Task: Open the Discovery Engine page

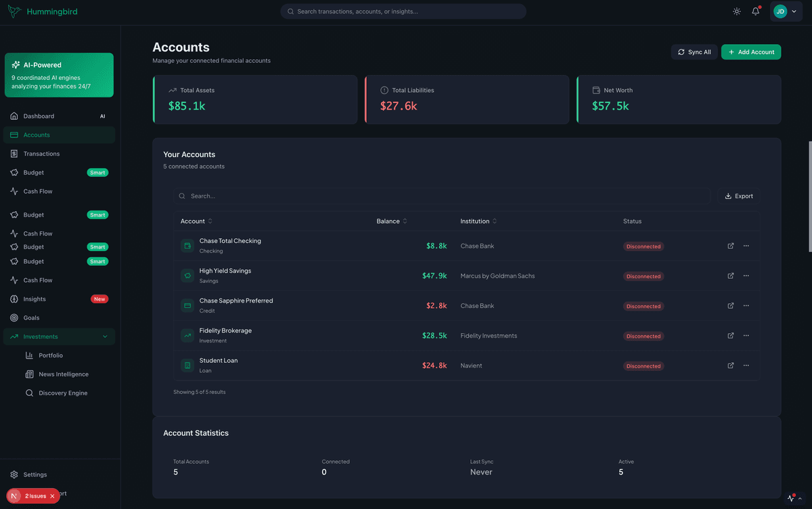Action: pos(62,393)
